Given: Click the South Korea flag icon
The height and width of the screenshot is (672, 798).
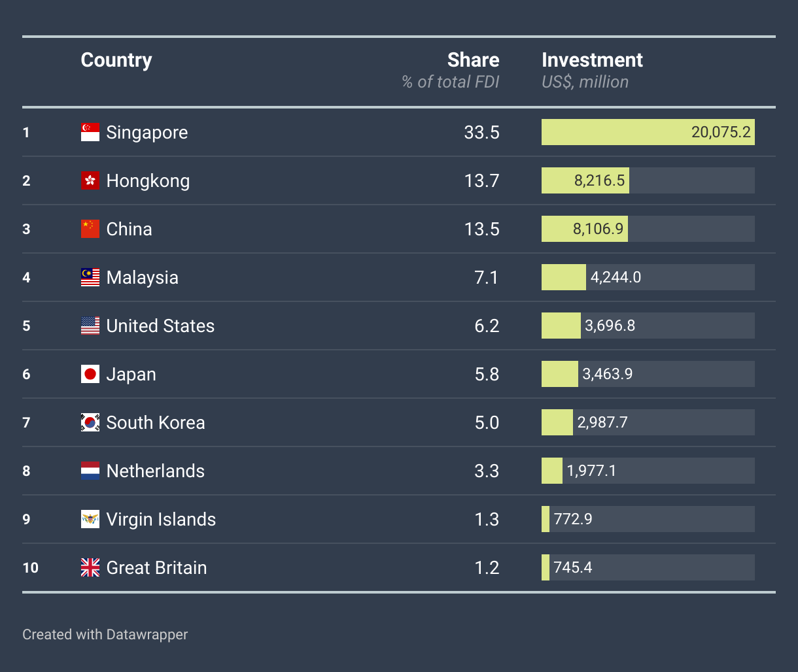Looking at the screenshot, I should tap(90, 423).
